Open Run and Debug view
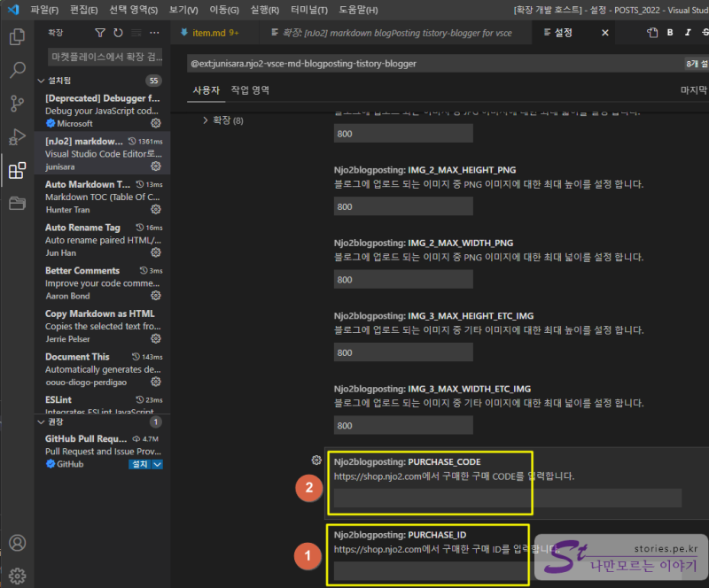Viewport: 709px width, 588px height. click(x=17, y=137)
